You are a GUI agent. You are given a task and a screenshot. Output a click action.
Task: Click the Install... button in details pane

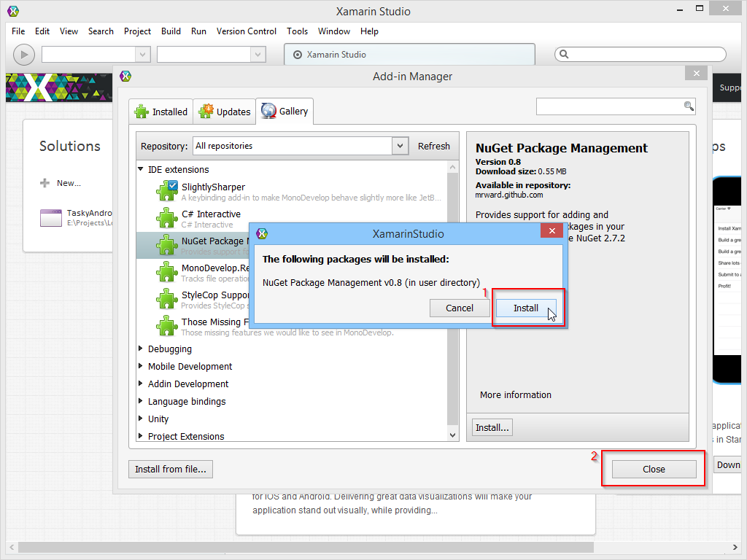(492, 427)
